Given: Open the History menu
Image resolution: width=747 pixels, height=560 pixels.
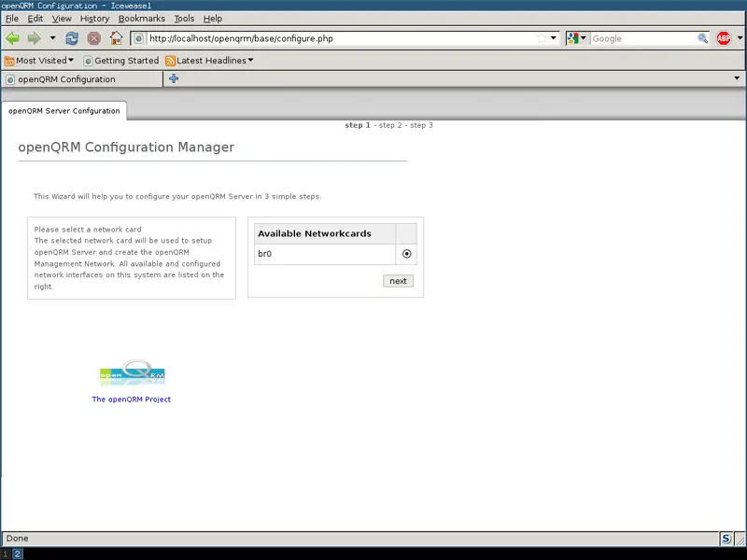Looking at the screenshot, I should [x=95, y=19].
